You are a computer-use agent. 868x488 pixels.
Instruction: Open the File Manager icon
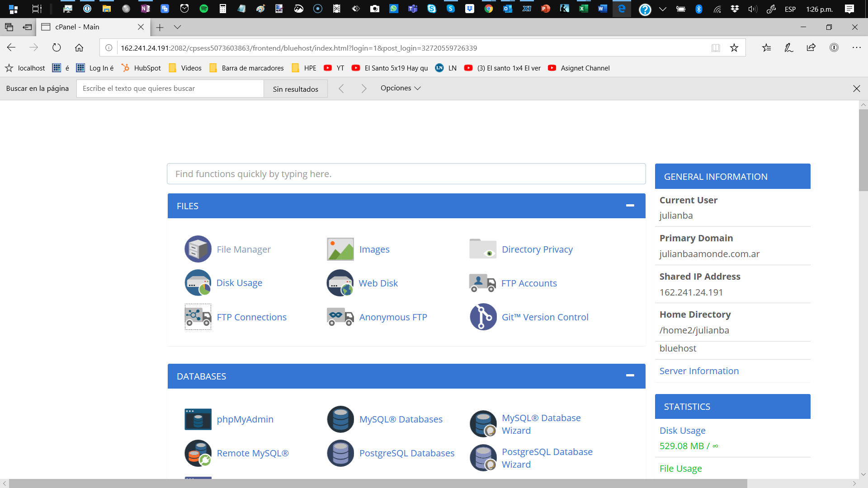(198, 249)
